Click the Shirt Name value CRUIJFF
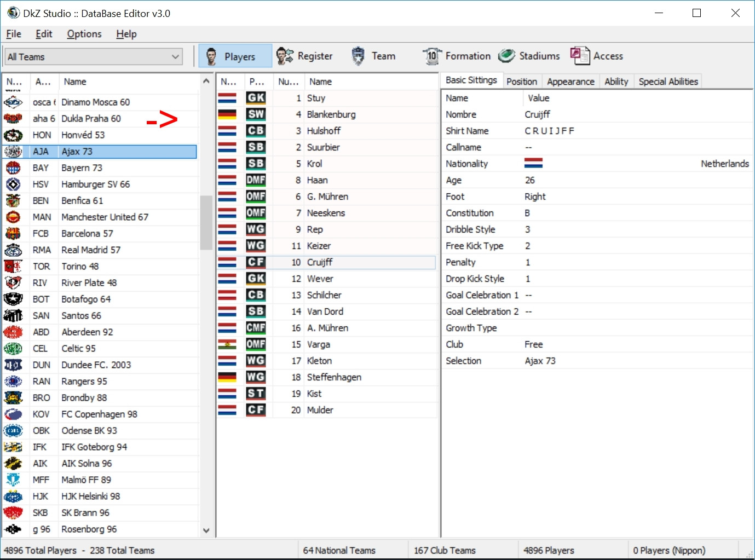The height and width of the screenshot is (560, 755). pos(550,131)
